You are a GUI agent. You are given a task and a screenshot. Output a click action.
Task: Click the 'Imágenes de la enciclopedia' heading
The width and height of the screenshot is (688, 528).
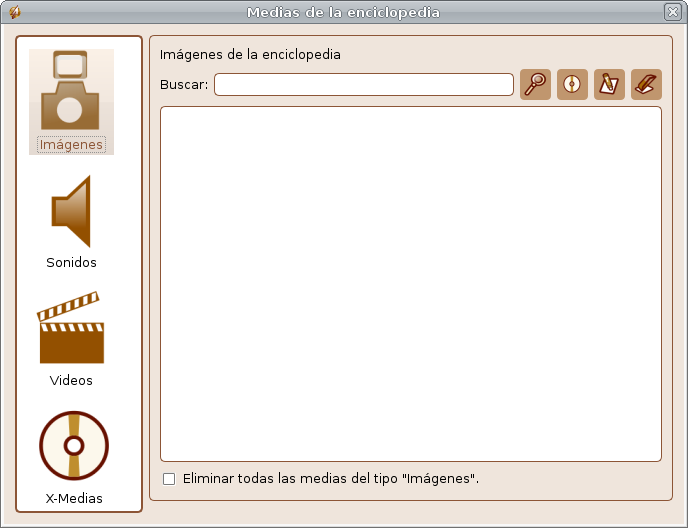point(250,55)
